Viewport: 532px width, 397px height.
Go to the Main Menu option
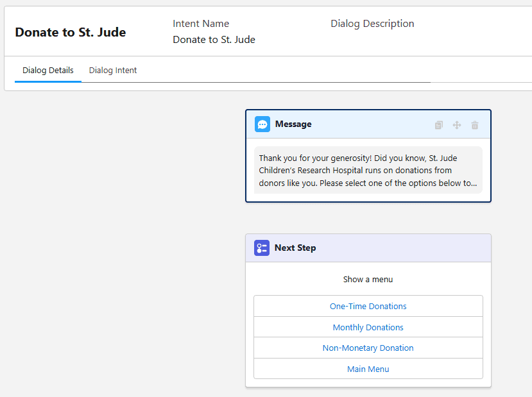(368, 369)
